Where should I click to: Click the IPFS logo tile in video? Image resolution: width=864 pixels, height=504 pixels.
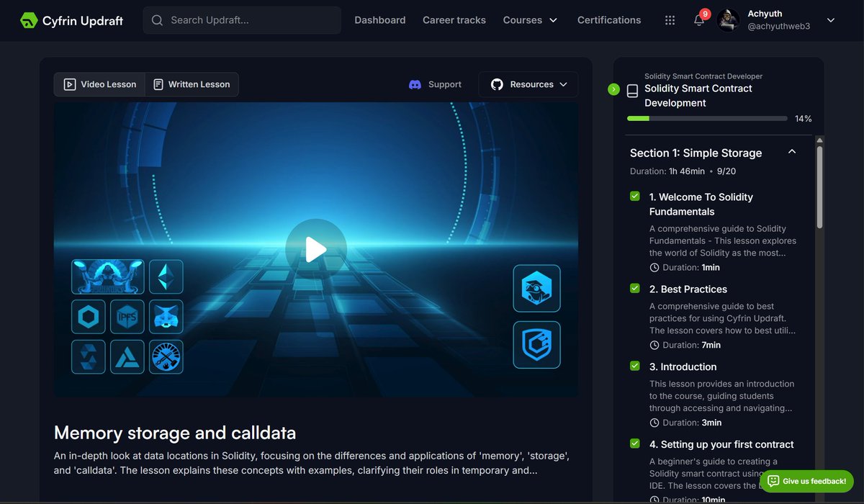point(127,316)
